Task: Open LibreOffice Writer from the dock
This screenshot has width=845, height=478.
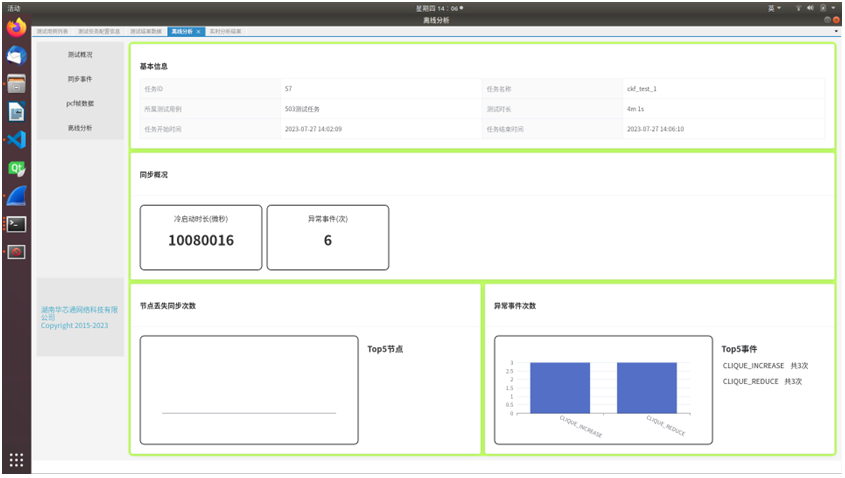Action: point(16,111)
